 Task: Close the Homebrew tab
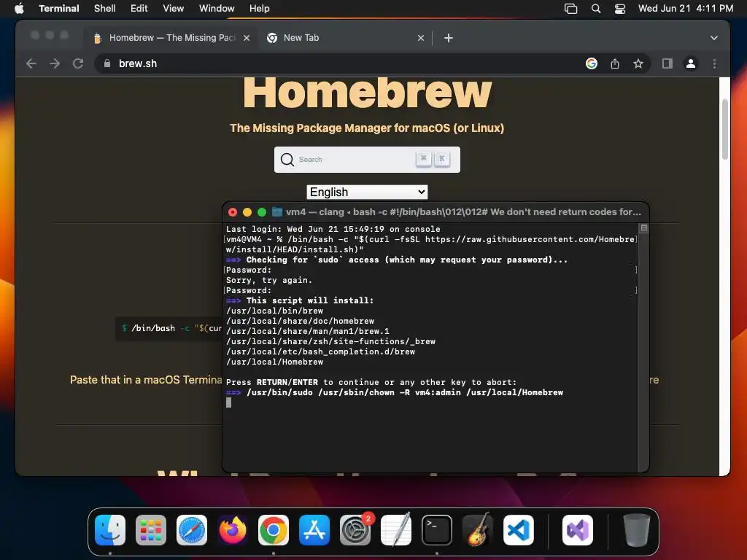tap(247, 38)
